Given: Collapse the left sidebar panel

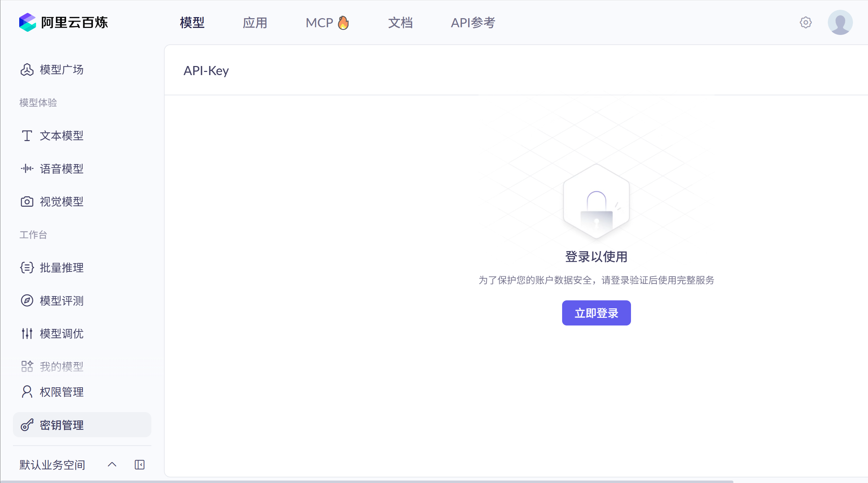Looking at the screenshot, I should [139, 464].
